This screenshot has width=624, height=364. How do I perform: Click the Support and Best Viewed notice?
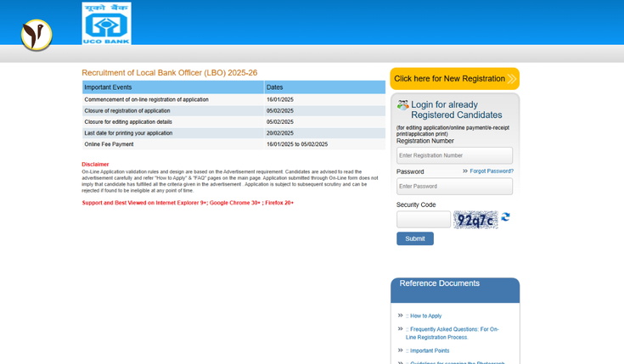pyautogui.click(x=188, y=203)
